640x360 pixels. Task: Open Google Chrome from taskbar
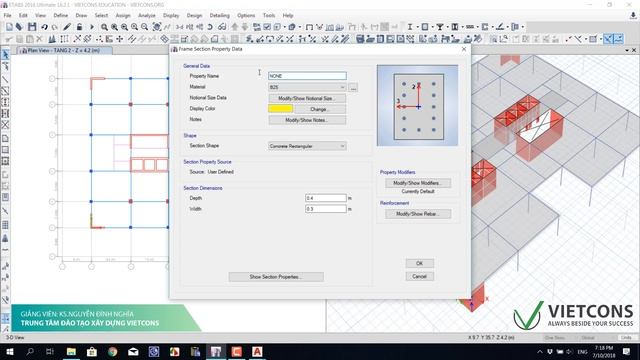click(113, 351)
